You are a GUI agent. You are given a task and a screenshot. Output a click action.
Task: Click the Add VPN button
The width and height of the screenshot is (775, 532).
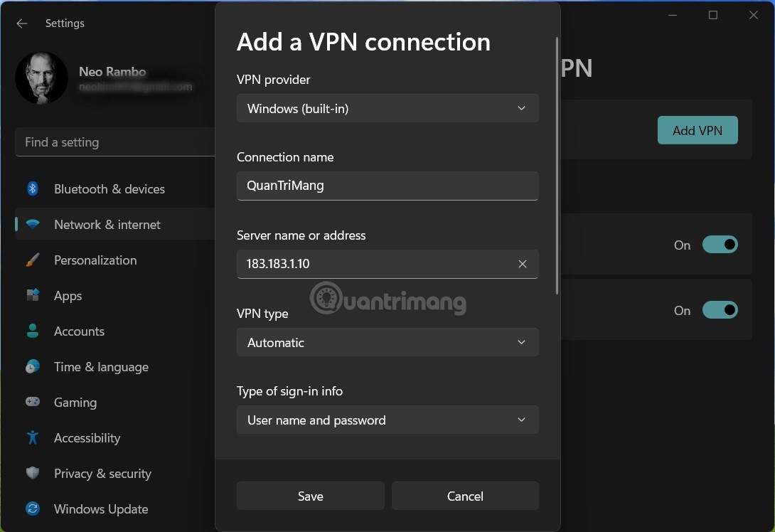point(697,131)
